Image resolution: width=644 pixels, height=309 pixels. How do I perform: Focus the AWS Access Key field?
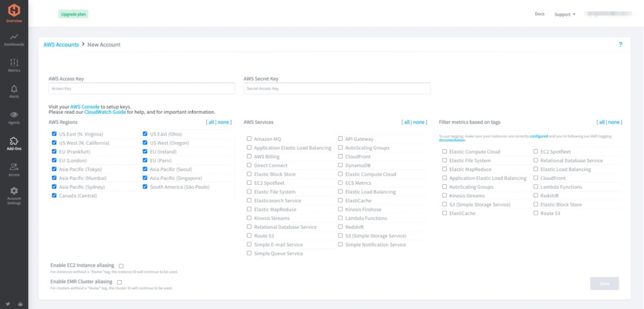142,88
